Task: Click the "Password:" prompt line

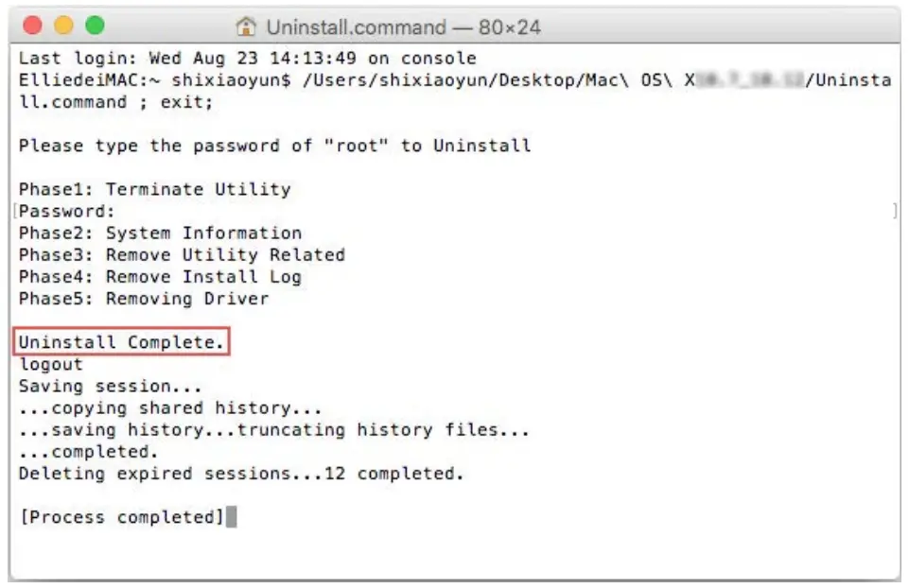Action: click(x=66, y=211)
